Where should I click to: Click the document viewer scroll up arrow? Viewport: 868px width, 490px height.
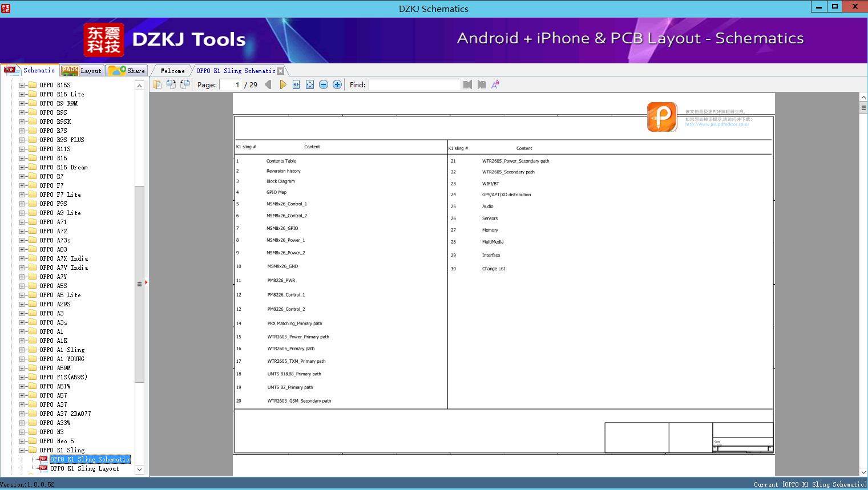(x=863, y=98)
